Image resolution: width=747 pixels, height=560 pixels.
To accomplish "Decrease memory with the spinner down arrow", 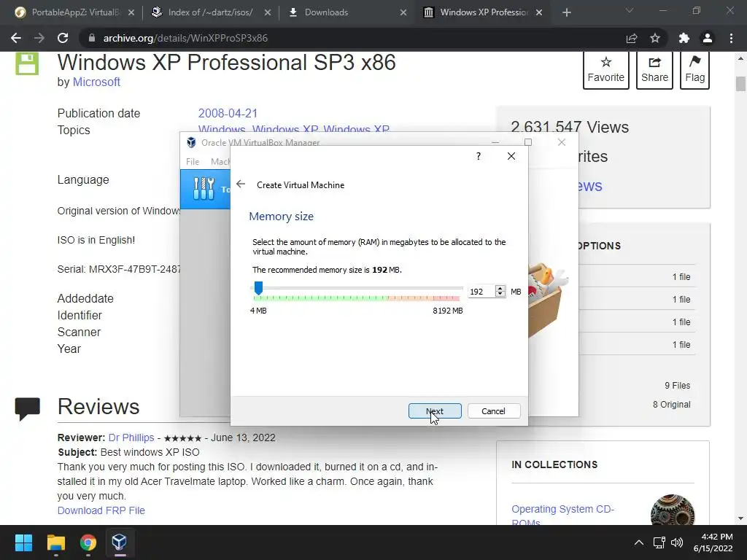I will coord(500,295).
